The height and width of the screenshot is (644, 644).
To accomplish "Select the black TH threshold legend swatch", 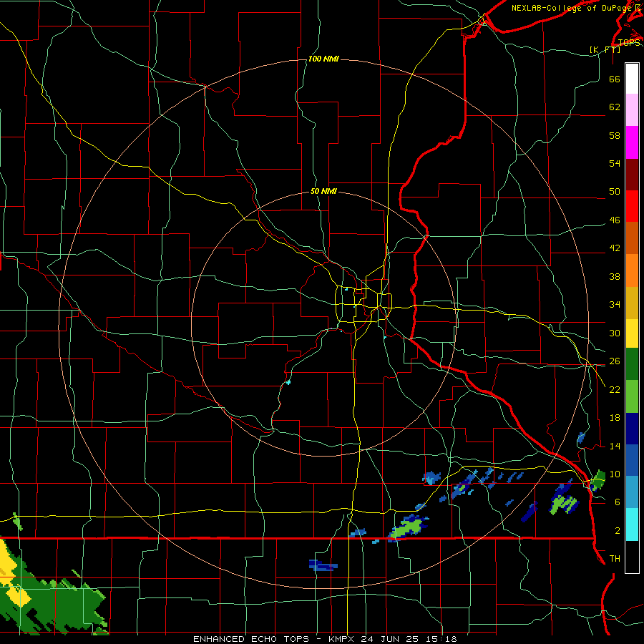I will pos(632,557).
